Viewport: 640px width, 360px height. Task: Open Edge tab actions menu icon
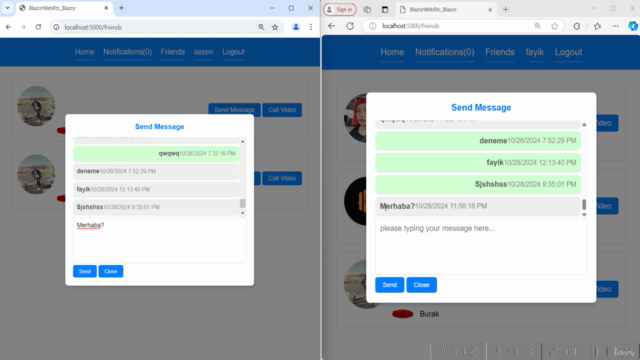pos(385,9)
